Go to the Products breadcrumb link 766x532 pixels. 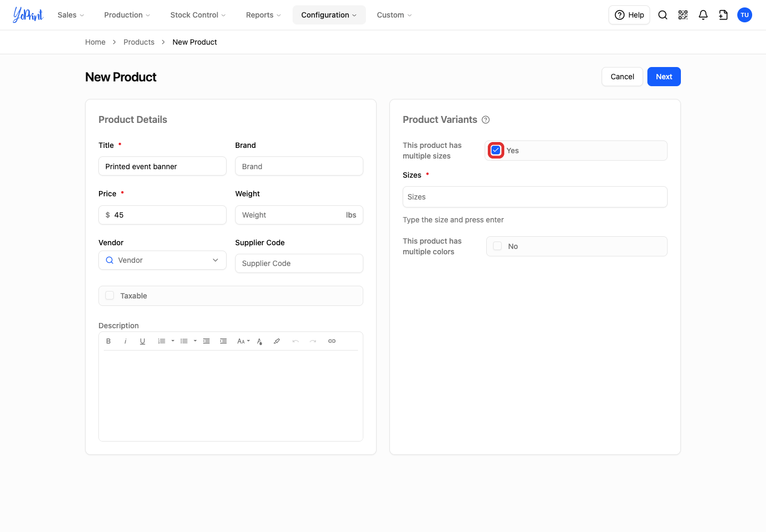(139, 42)
